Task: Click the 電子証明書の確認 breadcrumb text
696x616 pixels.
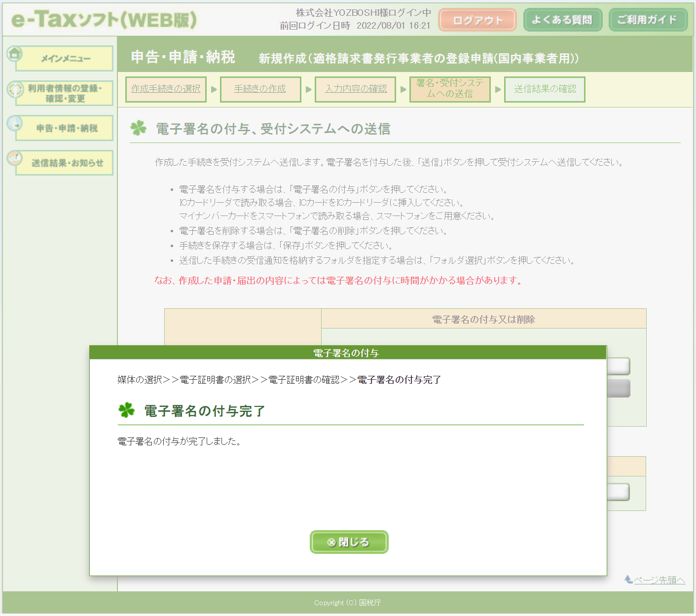Action: [x=304, y=380]
